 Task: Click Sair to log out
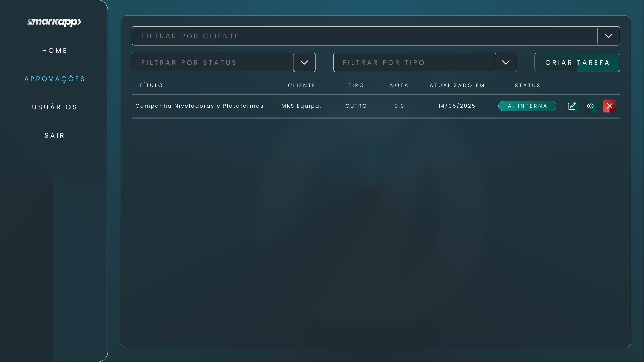tap(54, 135)
